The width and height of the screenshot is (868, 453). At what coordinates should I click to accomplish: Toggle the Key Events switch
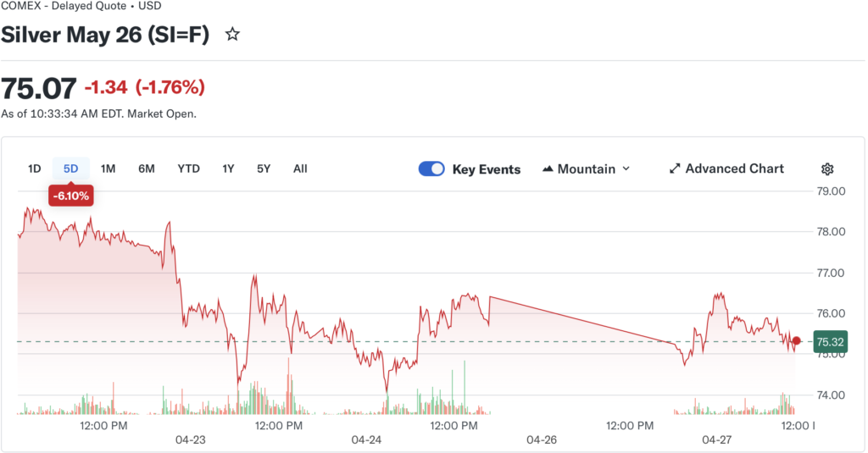(x=431, y=168)
